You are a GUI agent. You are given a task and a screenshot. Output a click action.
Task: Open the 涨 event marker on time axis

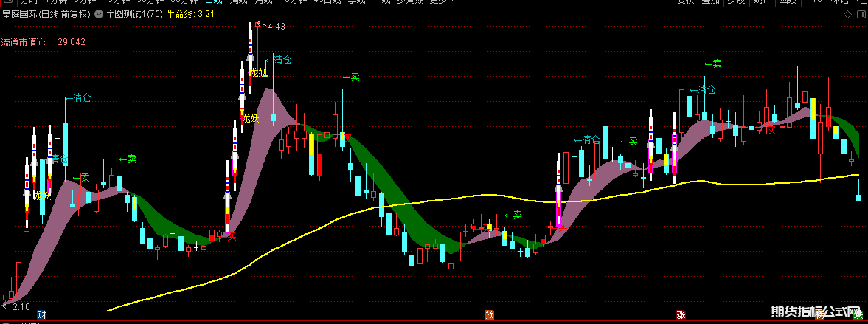681,315
